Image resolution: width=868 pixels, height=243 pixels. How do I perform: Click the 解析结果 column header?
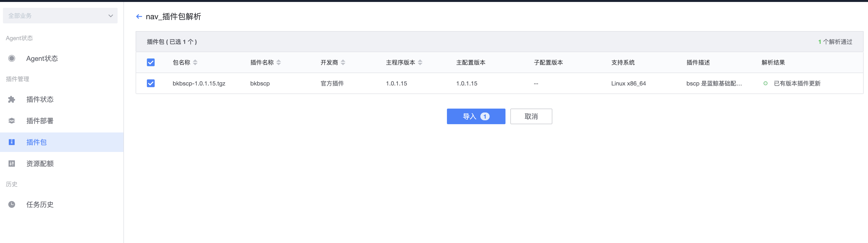(773, 63)
